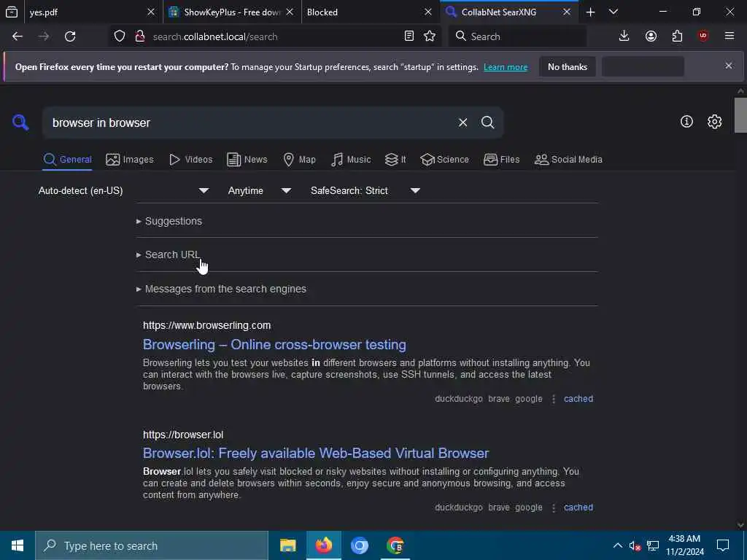This screenshot has height=560, width=747.
Task: Dismiss the startup notification bar
Action: point(729,66)
